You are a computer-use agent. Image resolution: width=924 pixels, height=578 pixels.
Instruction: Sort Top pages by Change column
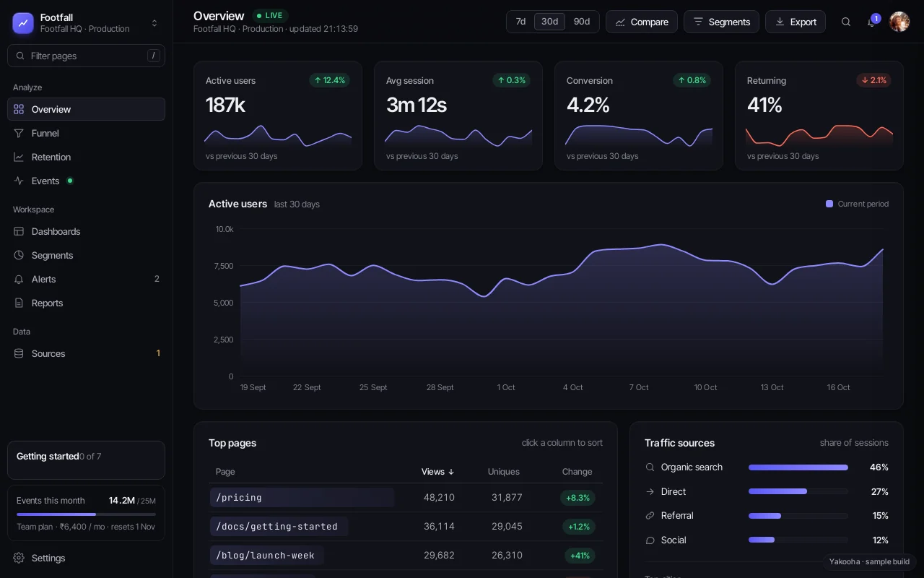(x=577, y=472)
